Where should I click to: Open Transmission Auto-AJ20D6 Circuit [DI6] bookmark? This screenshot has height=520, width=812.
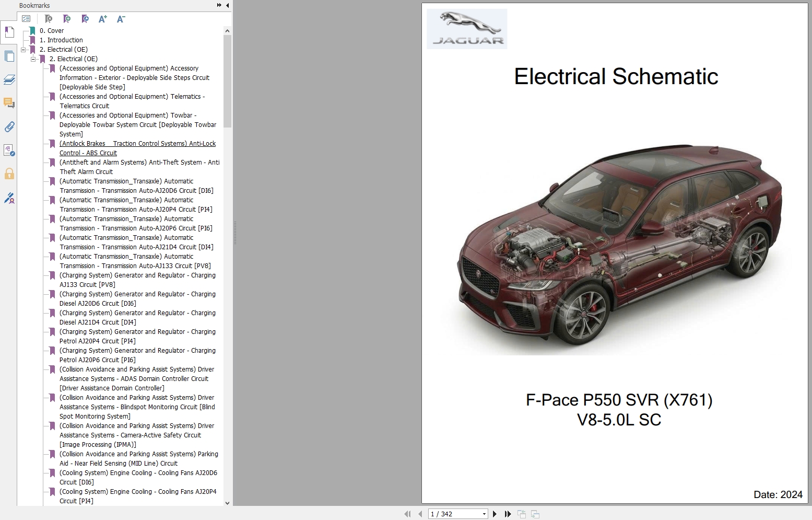[136, 186]
